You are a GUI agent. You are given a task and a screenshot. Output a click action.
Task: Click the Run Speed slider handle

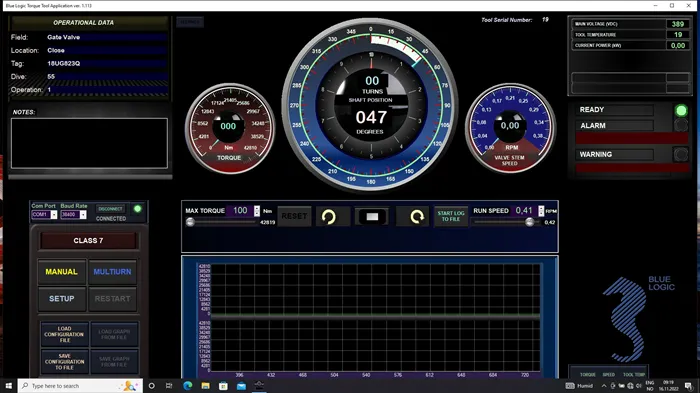click(529, 222)
